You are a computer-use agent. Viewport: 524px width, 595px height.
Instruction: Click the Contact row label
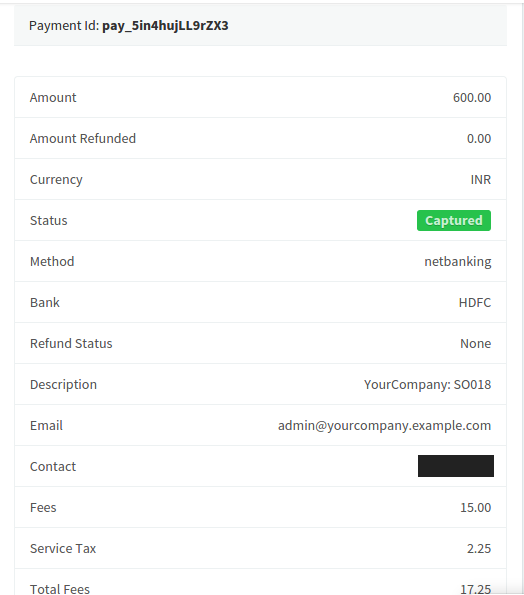pyautogui.click(x=53, y=466)
